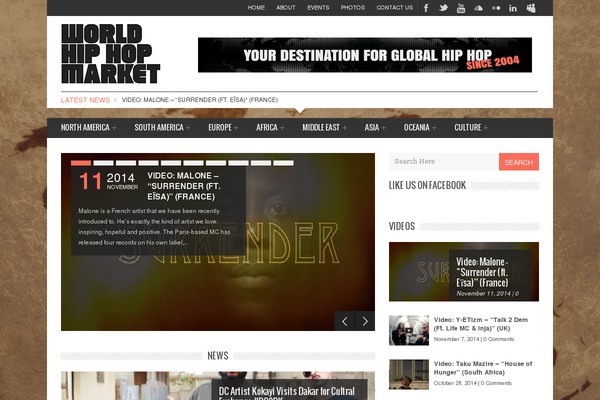Screen dimensions: 600x400
Task: Click the 0 Comments link under Y-ETizm
Action: [x=499, y=339]
